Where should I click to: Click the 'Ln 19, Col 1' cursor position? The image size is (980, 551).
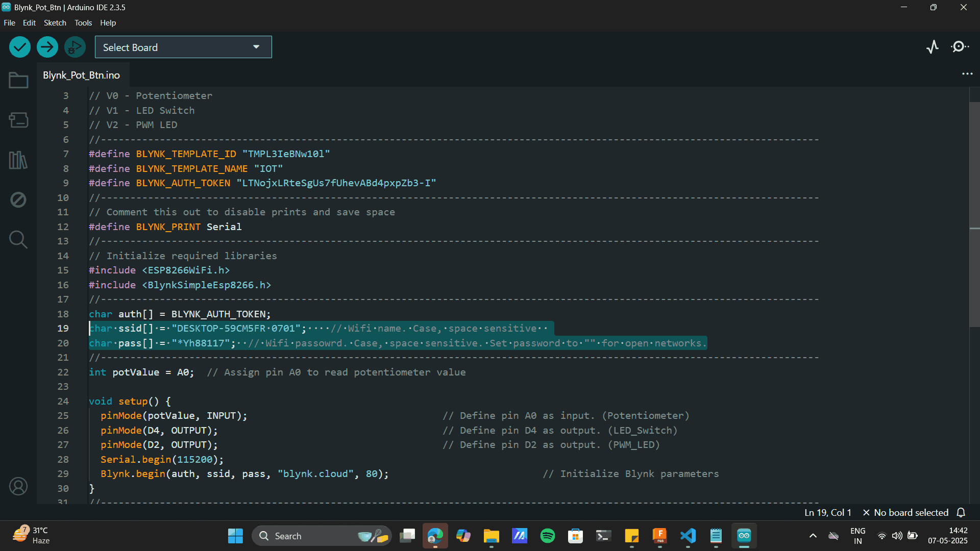point(828,513)
